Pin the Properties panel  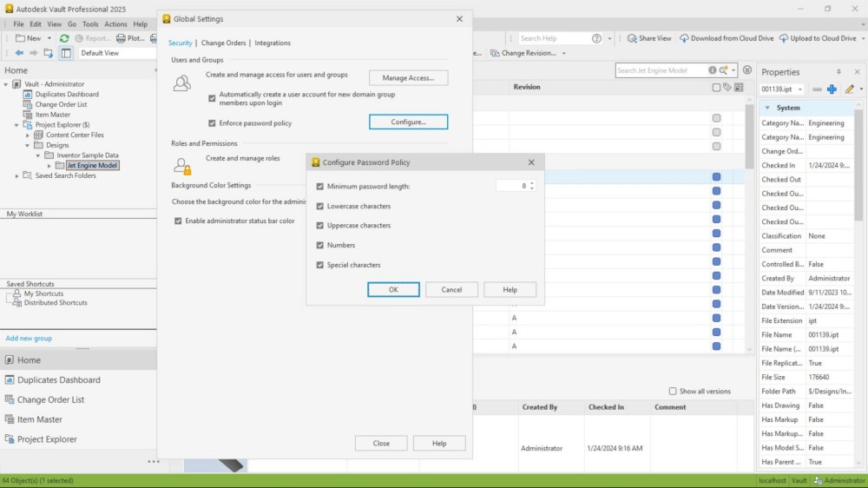pos(838,72)
